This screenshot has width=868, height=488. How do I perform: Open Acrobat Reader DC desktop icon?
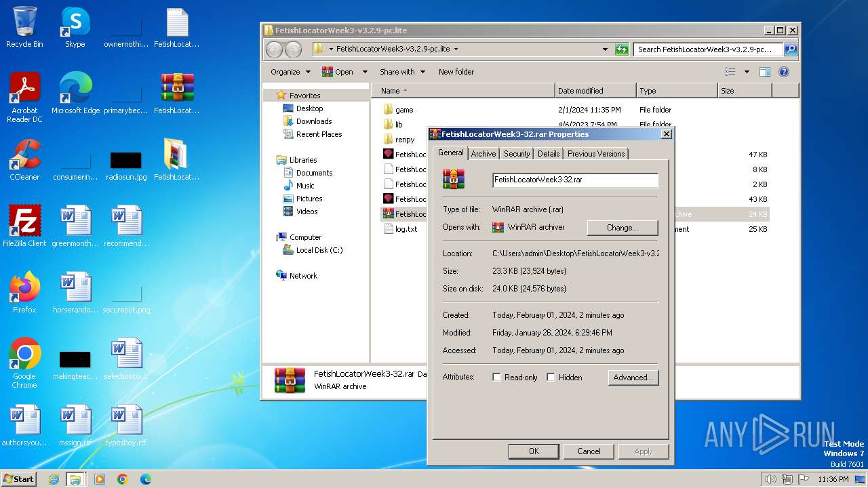pos(24,98)
